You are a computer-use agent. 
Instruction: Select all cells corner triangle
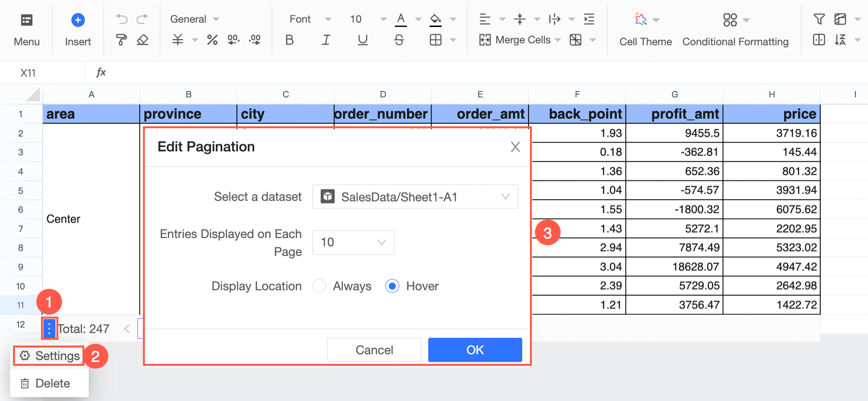tap(33, 94)
